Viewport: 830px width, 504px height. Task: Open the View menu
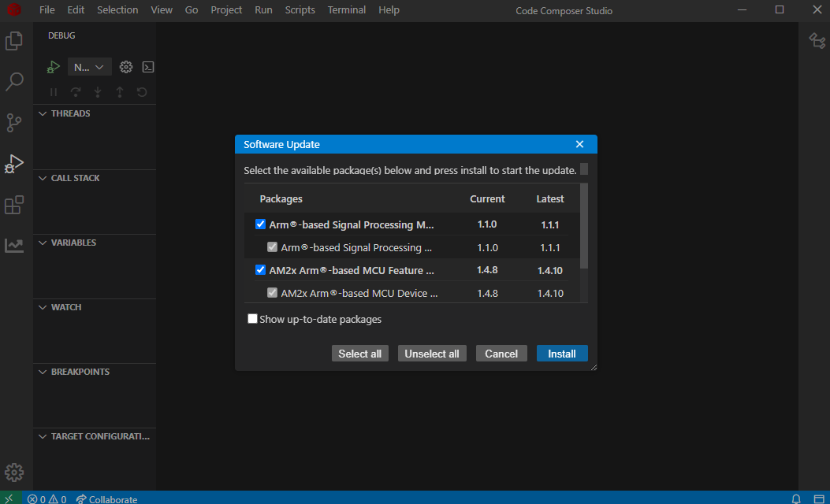162,9
